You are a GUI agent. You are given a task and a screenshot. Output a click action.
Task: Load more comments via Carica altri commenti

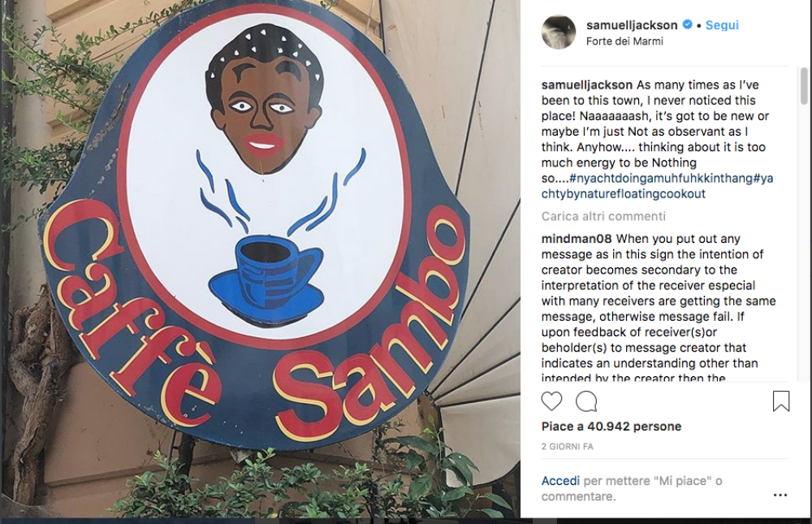[x=603, y=216]
